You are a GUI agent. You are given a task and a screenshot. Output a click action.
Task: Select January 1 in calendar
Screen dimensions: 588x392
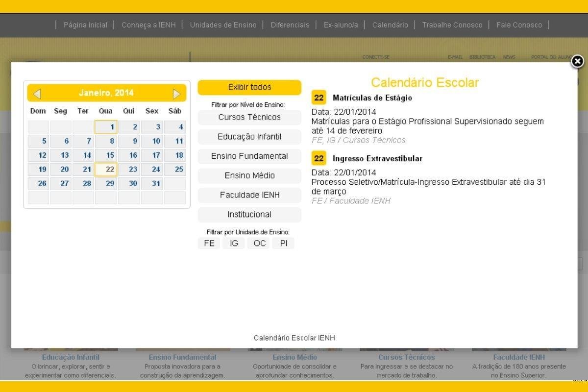[x=106, y=127]
